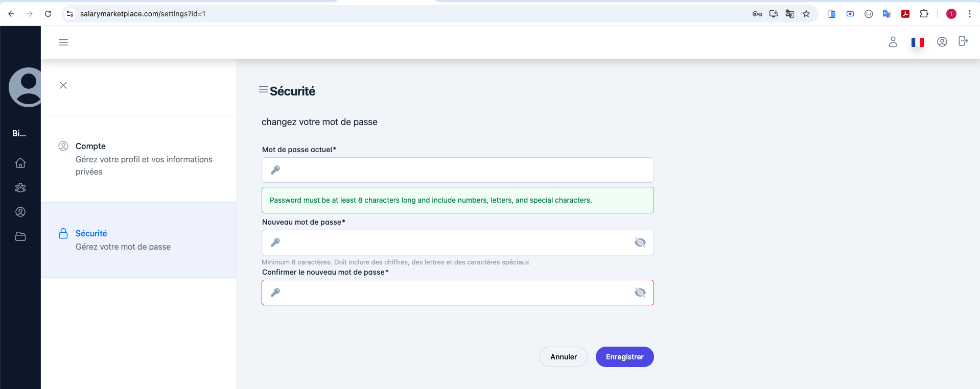Click the Annuler button
Image resolution: width=980 pixels, height=389 pixels.
tap(563, 357)
